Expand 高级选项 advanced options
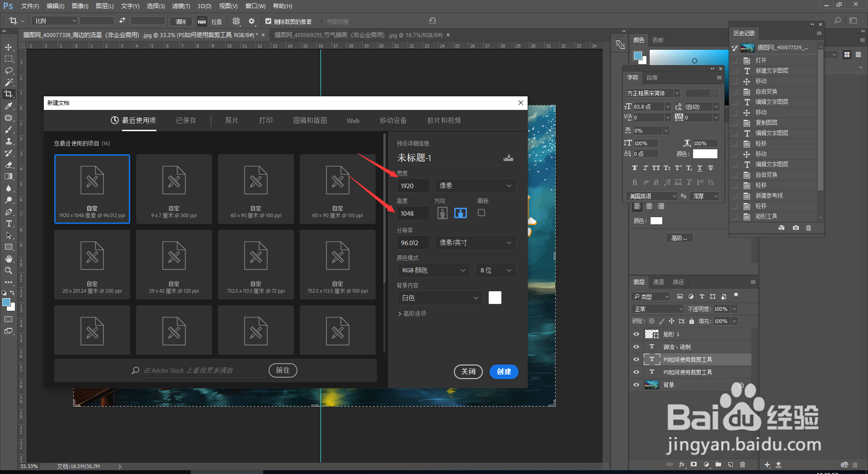Screen dimensions: 868x474 click(412, 313)
